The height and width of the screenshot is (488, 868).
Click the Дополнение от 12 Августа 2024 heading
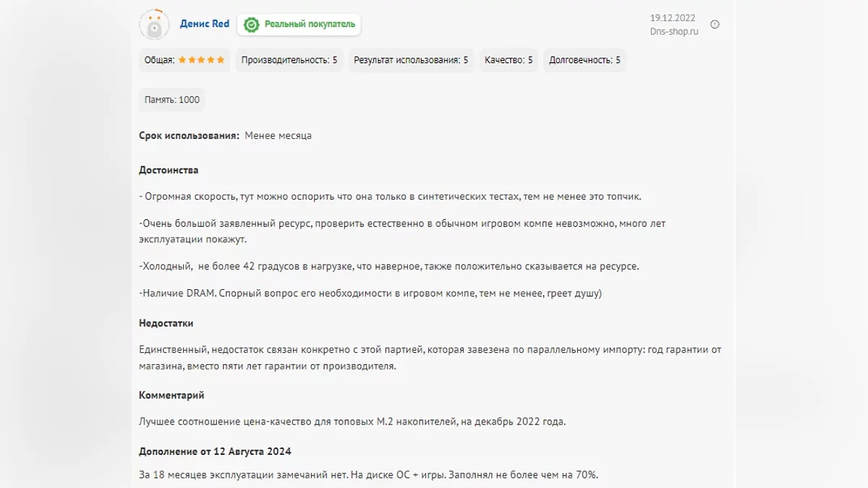tap(215, 452)
